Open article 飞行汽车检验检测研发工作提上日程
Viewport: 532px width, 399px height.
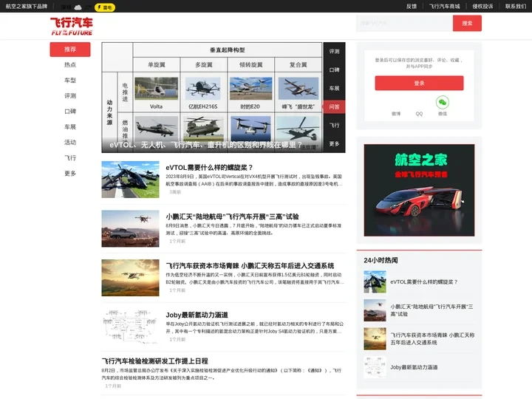click(154, 361)
